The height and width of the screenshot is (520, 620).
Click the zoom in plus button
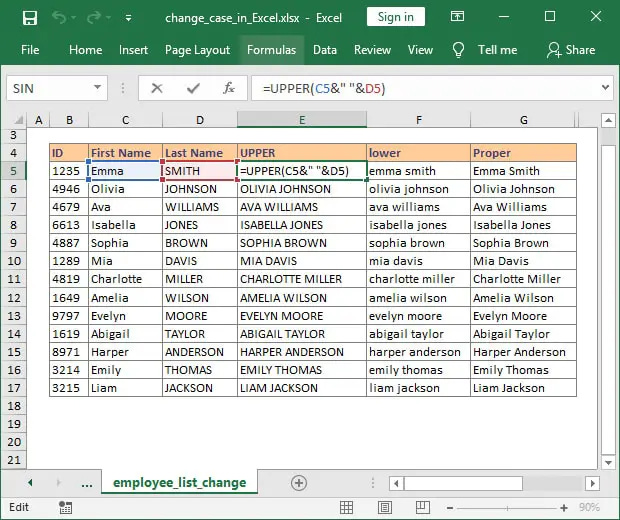click(x=564, y=508)
